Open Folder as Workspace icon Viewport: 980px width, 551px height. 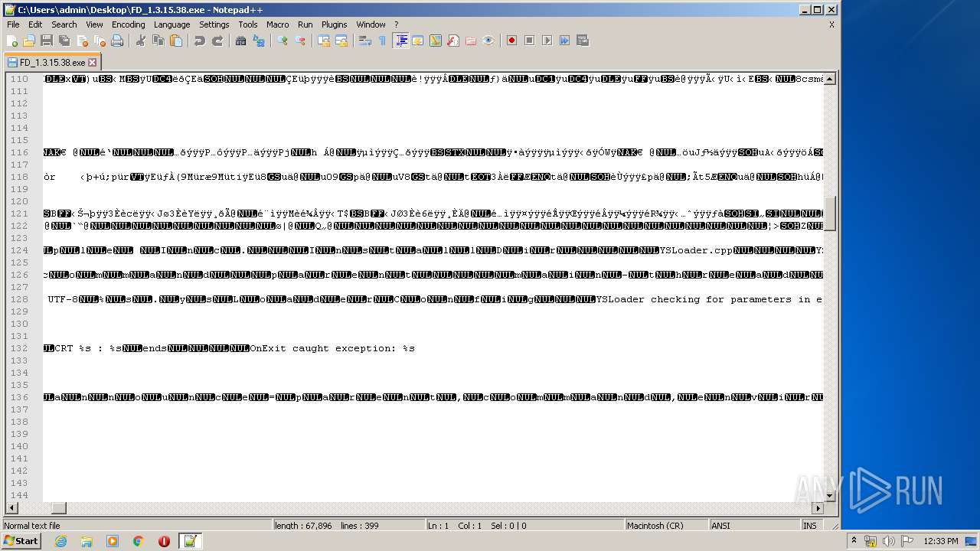pos(471,41)
